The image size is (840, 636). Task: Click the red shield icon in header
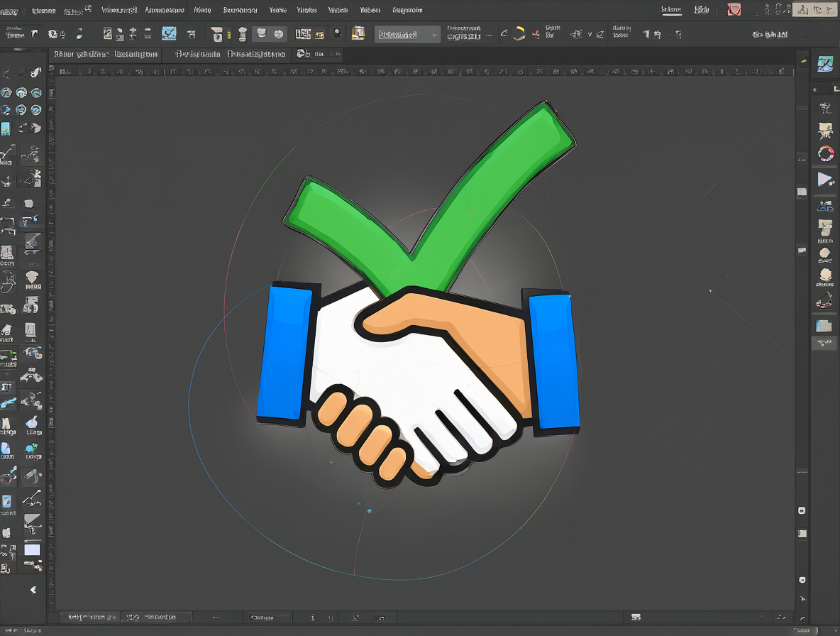(x=734, y=10)
